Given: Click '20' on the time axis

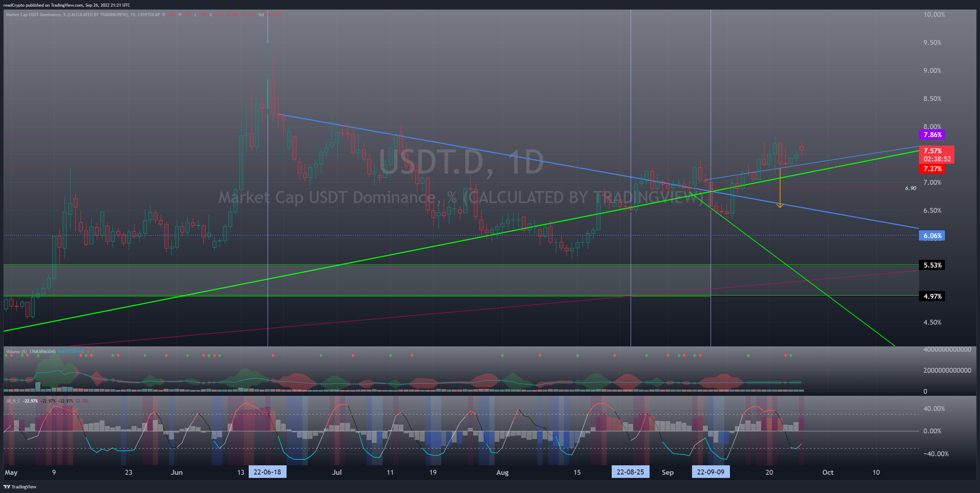Looking at the screenshot, I should click(769, 472).
